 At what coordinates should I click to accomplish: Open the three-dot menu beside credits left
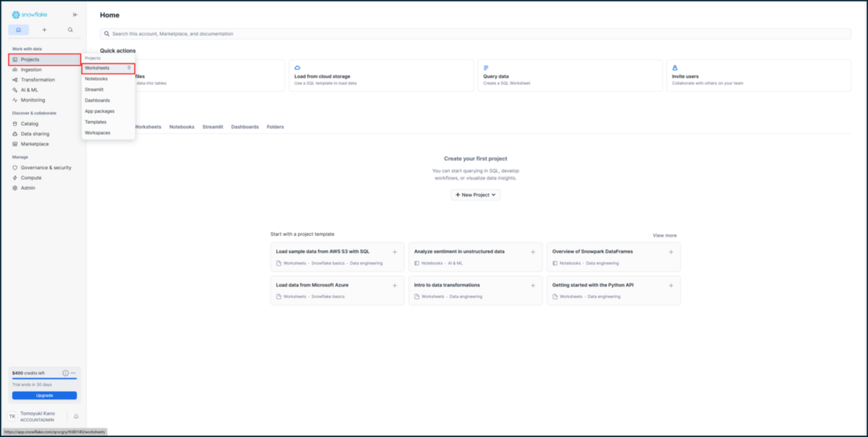74,373
